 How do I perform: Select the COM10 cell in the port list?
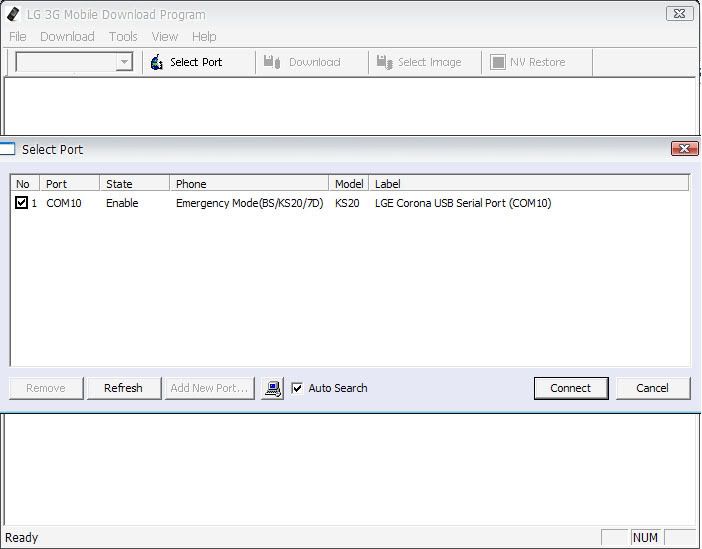click(x=64, y=203)
